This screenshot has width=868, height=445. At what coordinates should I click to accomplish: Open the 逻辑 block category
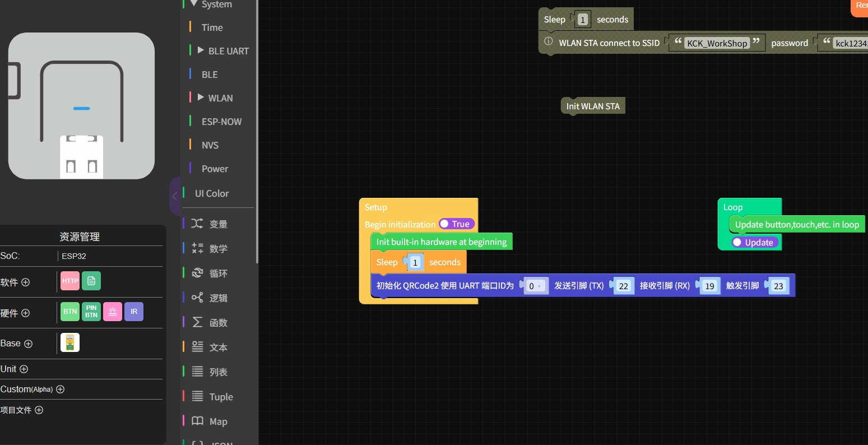click(x=218, y=298)
